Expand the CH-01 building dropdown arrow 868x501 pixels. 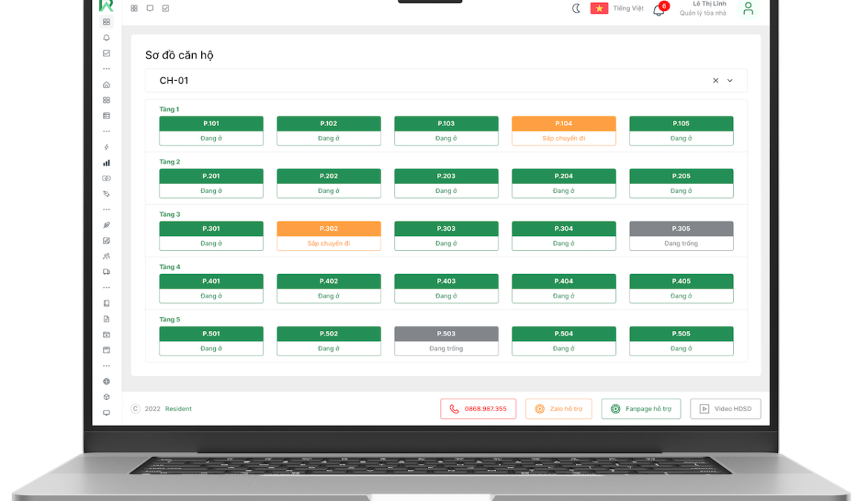point(730,81)
